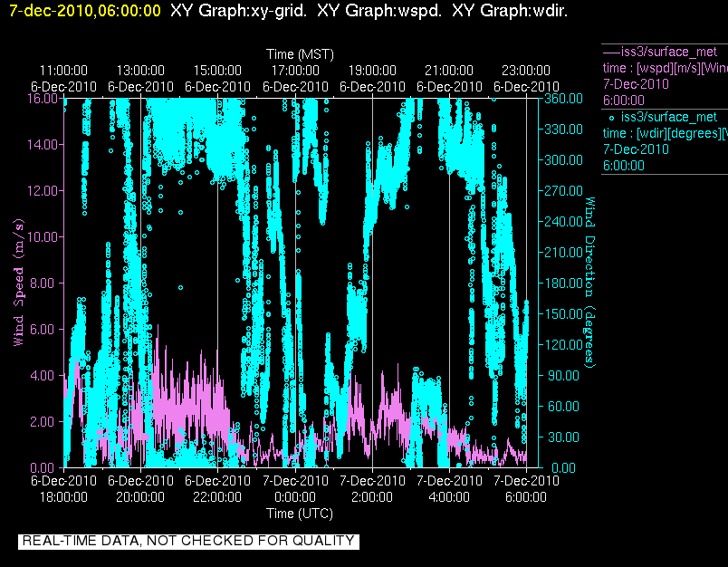
Task: Click the Time (UTC) bottom axis label
Action: coord(300,514)
